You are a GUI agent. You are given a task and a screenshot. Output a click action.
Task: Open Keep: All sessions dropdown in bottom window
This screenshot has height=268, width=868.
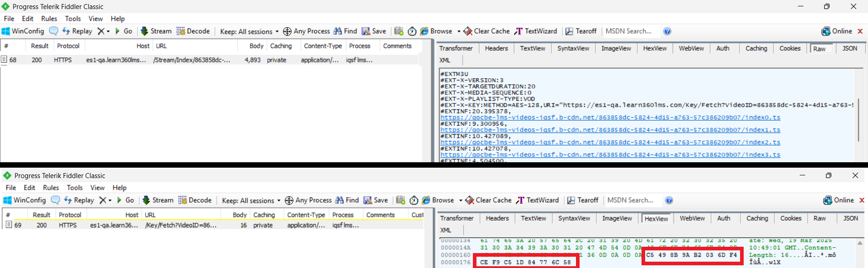coord(251,201)
